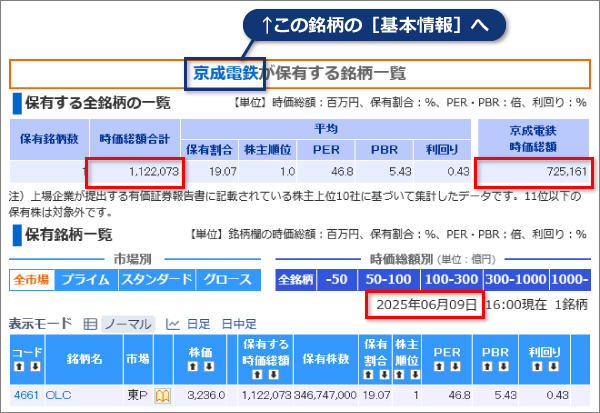Open the OLC stock name link
The image size is (600, 413).
coord(58,395)
